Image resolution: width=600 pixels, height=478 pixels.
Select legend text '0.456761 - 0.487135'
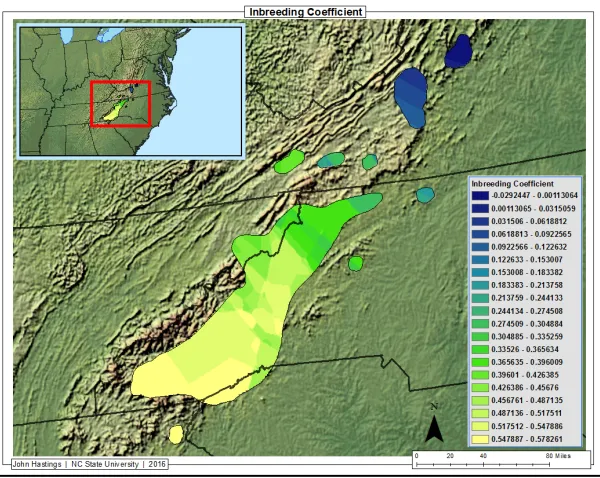[x=527, y=400]
